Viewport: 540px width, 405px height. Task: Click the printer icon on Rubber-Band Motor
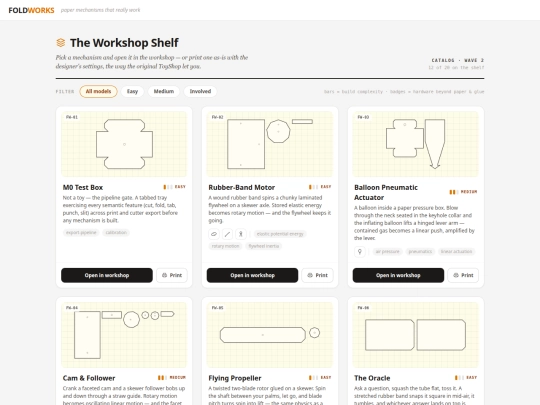click(x=310, y=275)
